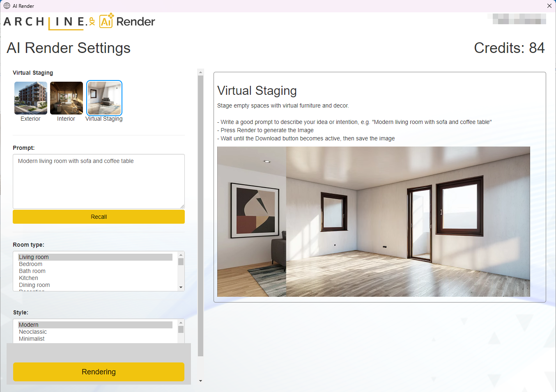Pick Minimalist style option
This screenshot has width=556, height=392.
pyautogui.click(x=32, y=339)
